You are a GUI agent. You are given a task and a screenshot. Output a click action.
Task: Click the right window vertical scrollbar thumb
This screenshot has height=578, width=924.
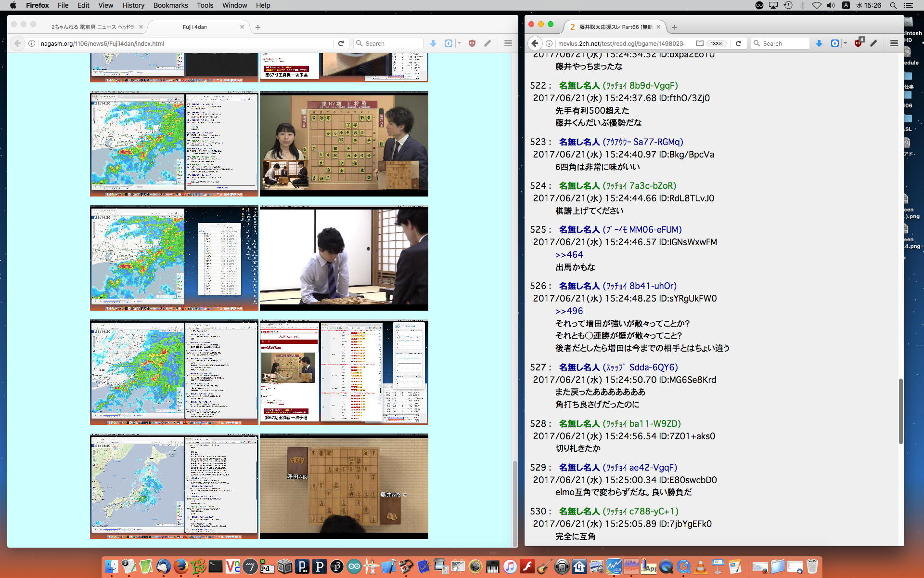900,411
